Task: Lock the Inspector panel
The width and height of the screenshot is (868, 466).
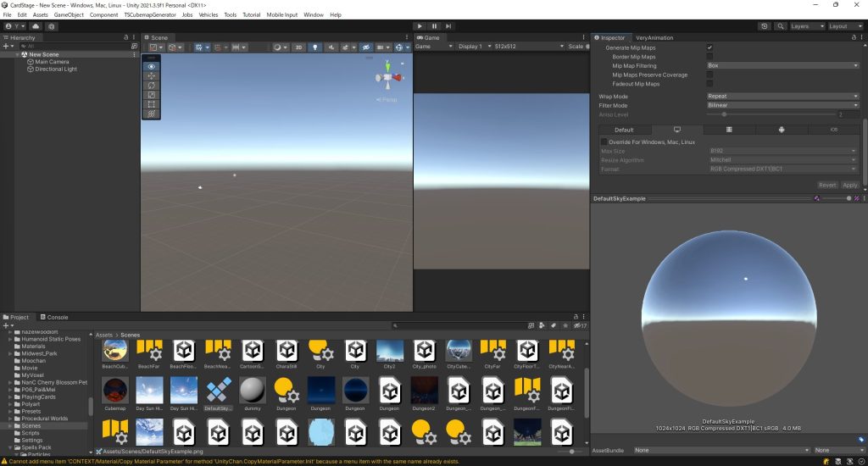Action: (854, 37)
